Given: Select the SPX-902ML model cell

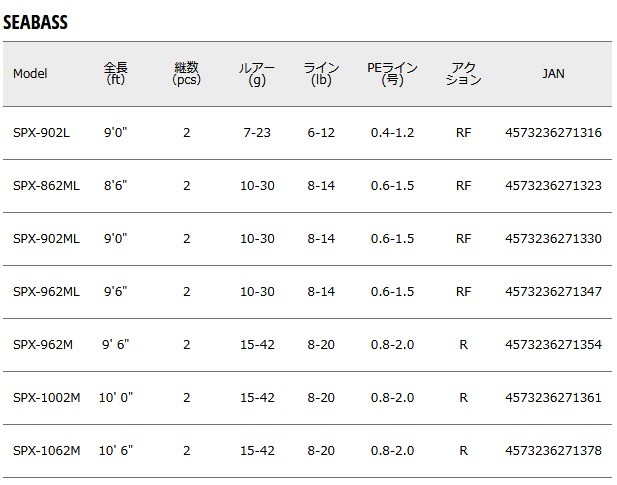Looking at the screenshot, I should pos(45,239).
